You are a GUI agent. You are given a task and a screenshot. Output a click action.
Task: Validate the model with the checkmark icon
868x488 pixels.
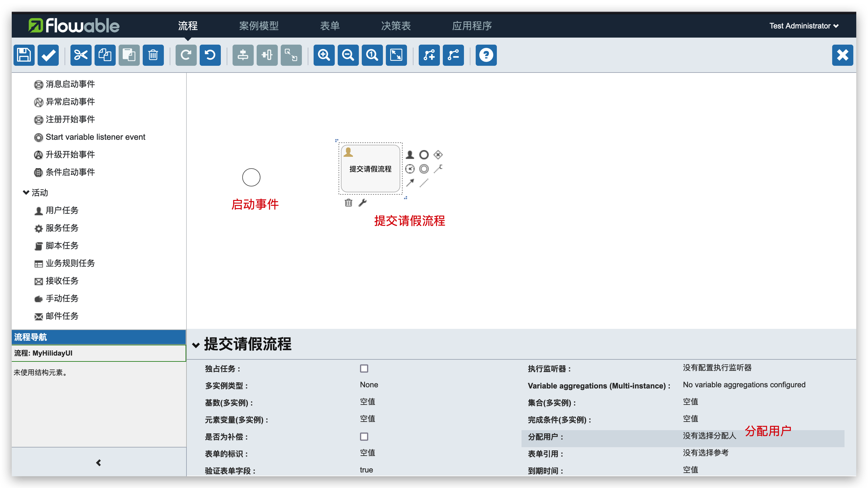[x=48, y=55]
